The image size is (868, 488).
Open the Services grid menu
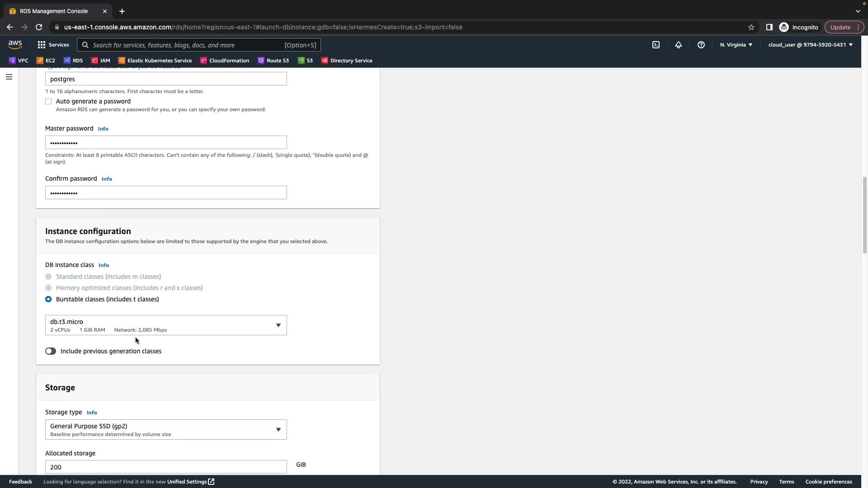tap(53, 45)
